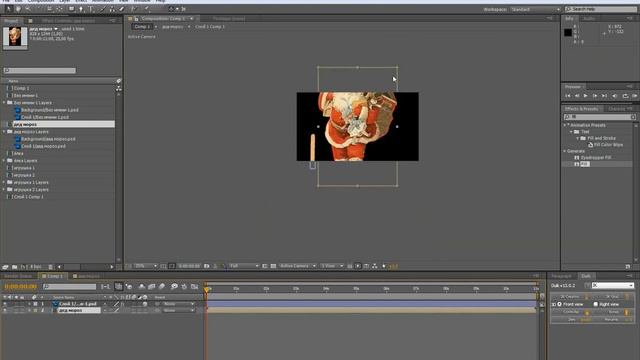Delete selected project item with trash icon
This screenshot has width=640, height=360.
(x=51, y=267)
